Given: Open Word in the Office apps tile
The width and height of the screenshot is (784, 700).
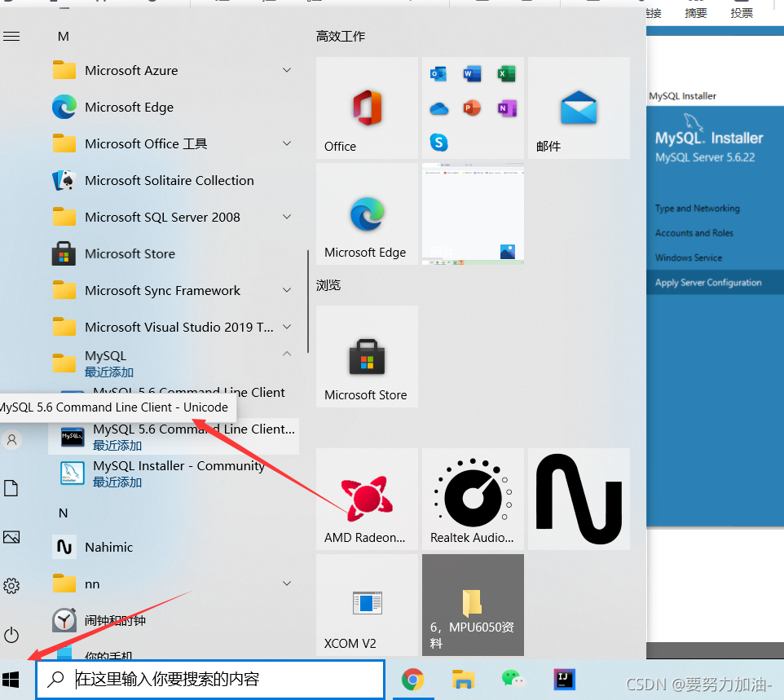Looking at the screenshot, I should click(472, 74).
